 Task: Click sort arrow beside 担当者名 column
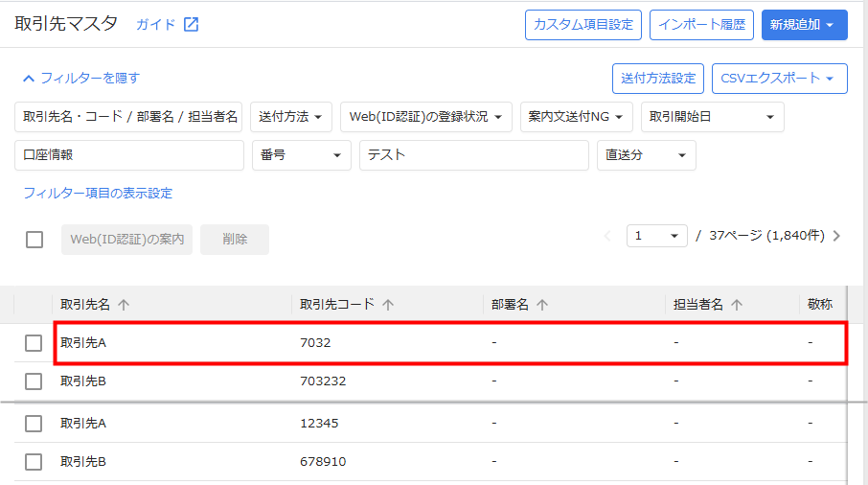pyautogui.click(x=737, y=305)
